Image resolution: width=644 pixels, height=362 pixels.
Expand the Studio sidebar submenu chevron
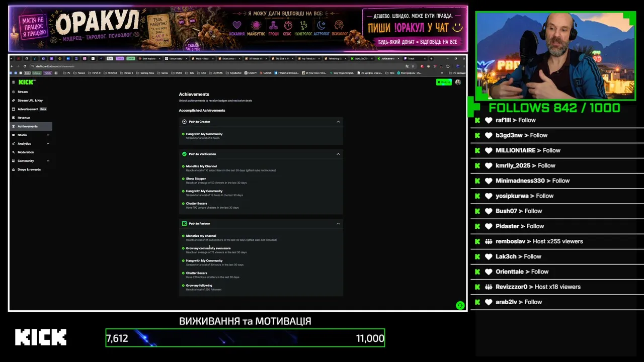pyautogui.click(x=48, y=135)
